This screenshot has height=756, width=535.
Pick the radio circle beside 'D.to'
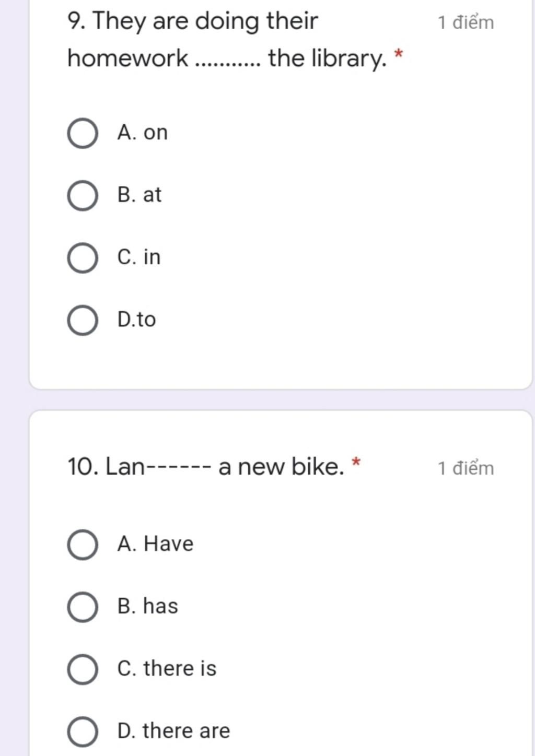point(83,320)
